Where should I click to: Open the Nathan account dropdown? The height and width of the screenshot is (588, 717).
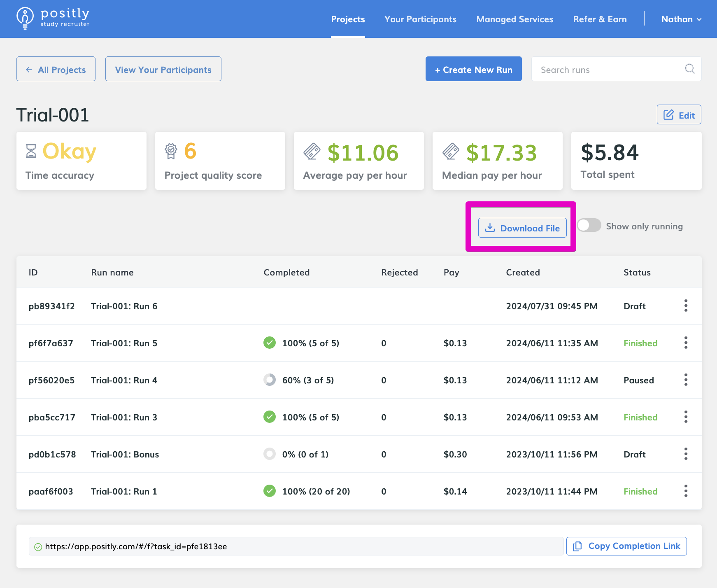coord(681,19)
